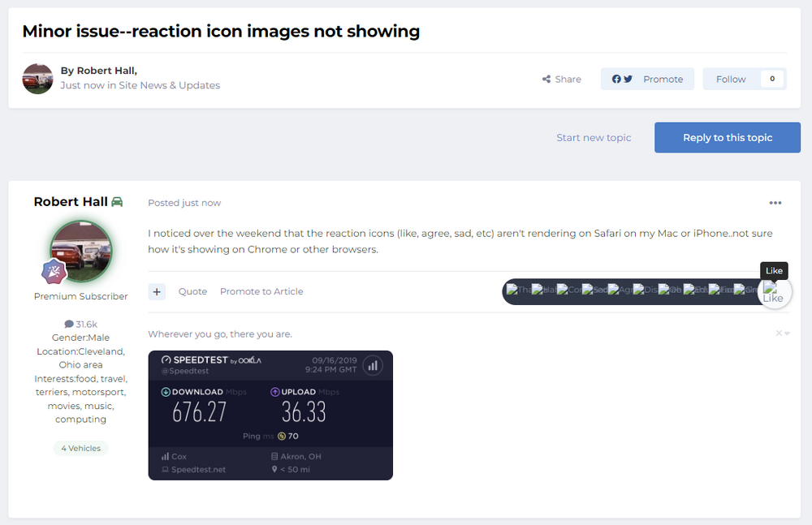This screenshot has width=812, height=525.
Task: Hide the signature using the X dropdown
Action: 782,334
